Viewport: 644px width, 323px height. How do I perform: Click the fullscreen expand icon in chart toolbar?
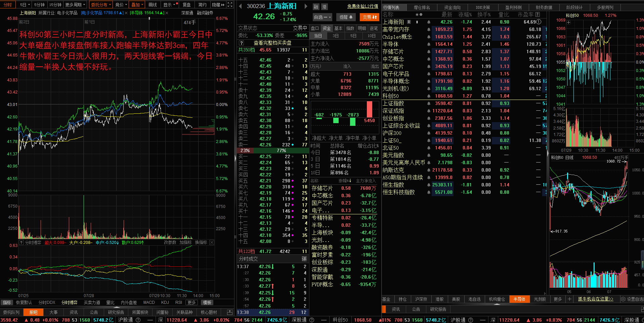click(230, 5)
